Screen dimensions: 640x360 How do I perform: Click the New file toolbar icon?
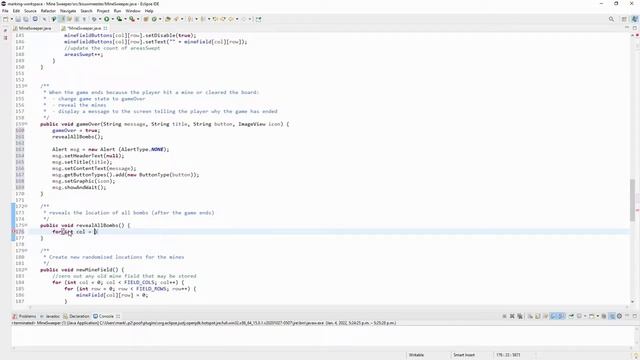click(5, 19)
